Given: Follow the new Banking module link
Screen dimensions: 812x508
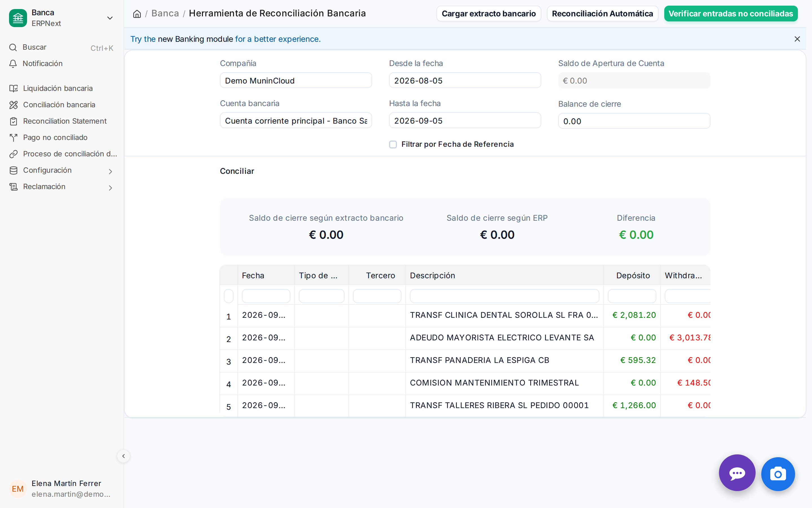Looking at the screenshot, I should (x=195, y=39).
